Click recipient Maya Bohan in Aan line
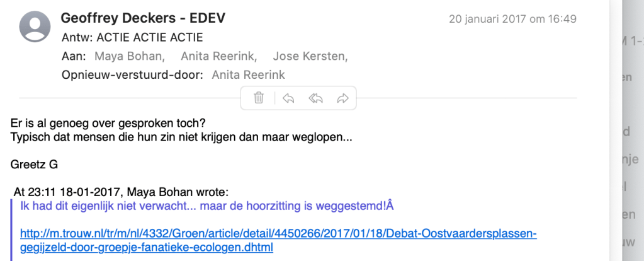This screenshot has height=261, width=644. (130, 56)
